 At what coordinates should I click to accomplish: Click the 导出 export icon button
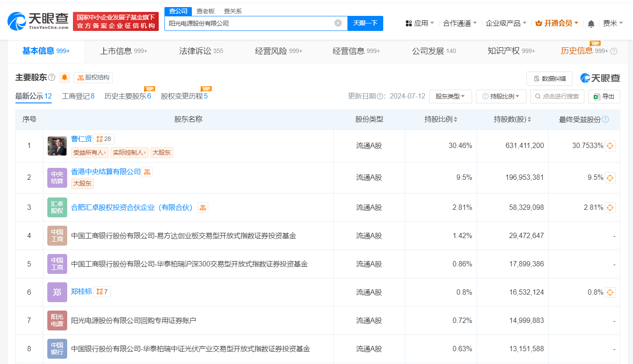click(604, 96)
